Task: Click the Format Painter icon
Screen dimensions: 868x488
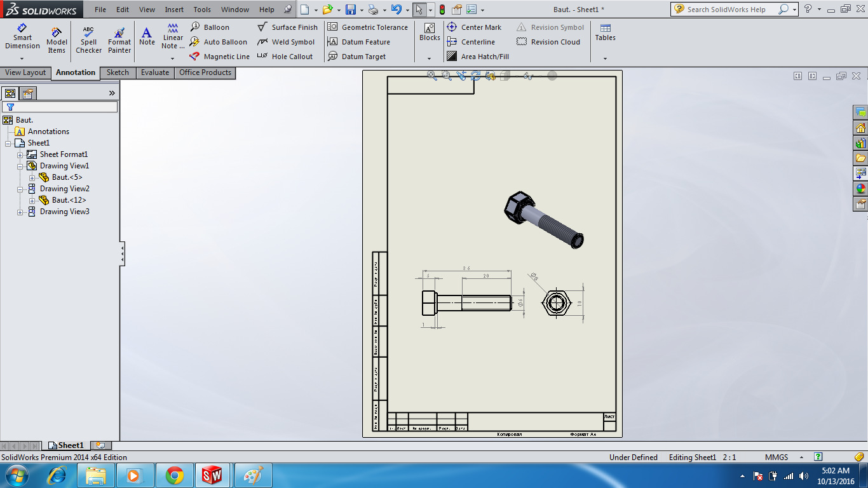Action: pyautogui.click(x=119, y=38)
